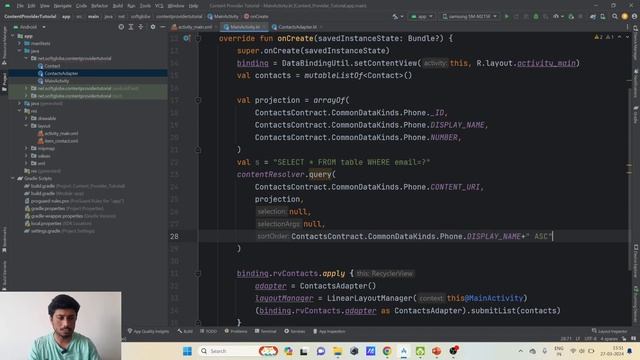This screenshot has width=640, height=360.
Task: Open the Services tool window
Action: [295, 331]
